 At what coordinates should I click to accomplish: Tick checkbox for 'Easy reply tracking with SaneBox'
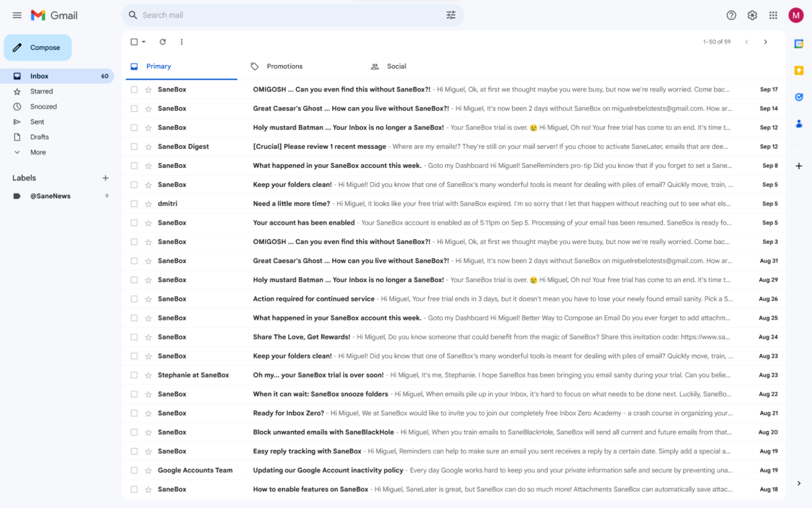pos(134,451)
